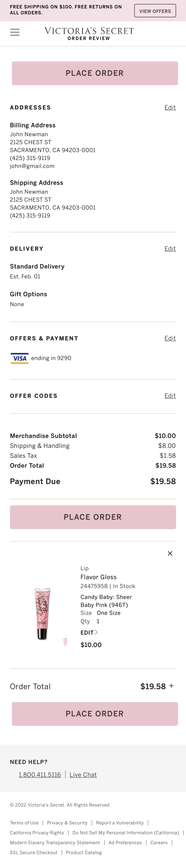Image resolution: width=186 pixels, height=868 pixels.
Task: Start a Live Chat session
Action: [83, 775]
